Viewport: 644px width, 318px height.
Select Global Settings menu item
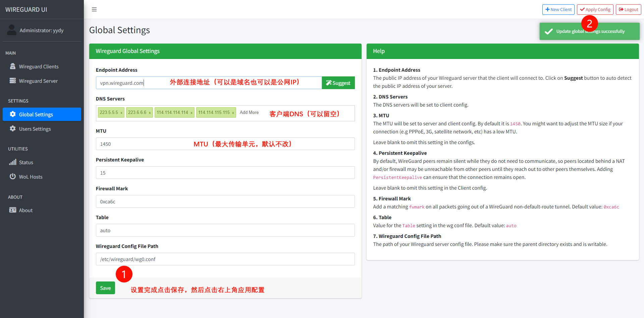click(x=42, y=114)
